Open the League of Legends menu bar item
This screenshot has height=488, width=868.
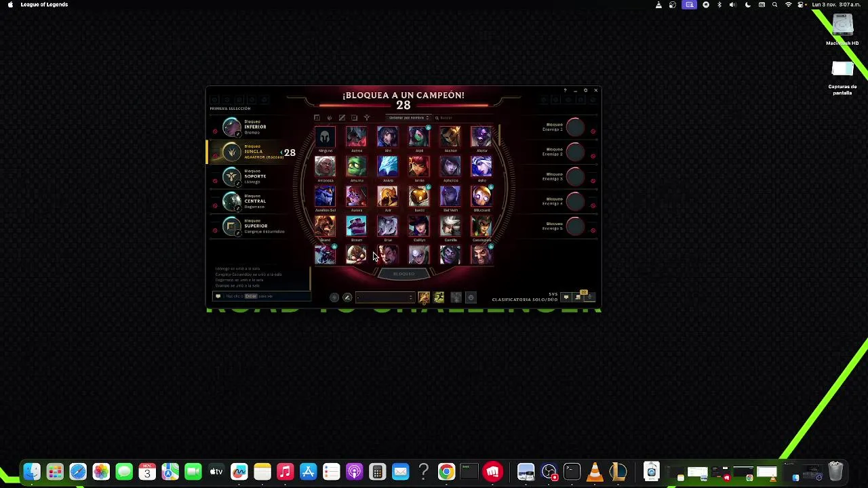tap(44, 5)
